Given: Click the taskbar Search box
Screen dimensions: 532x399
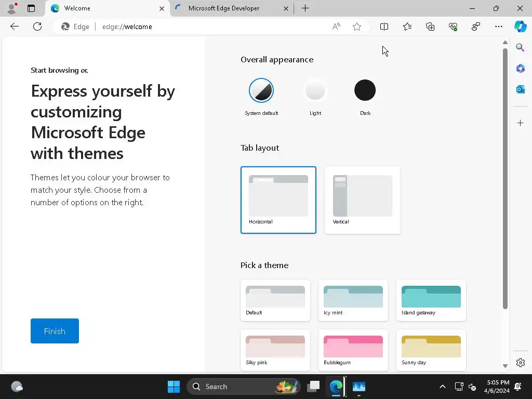Looking at the screenshot, I should point(243,387).
